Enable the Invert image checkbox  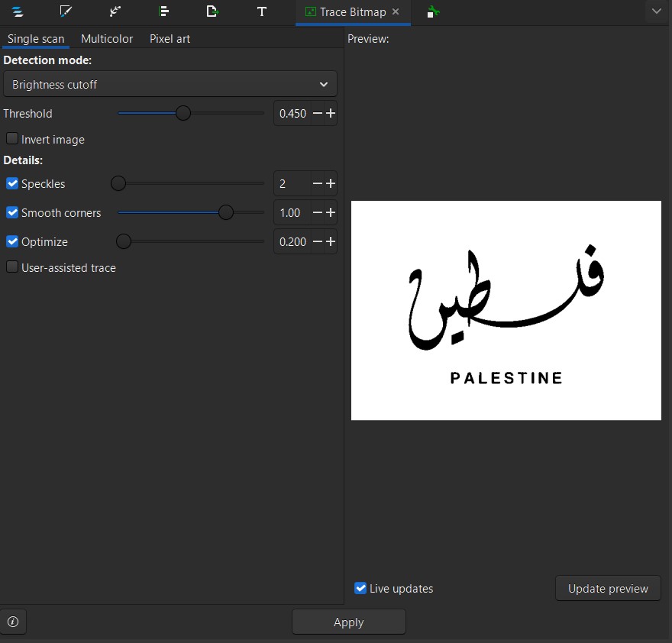12,138
